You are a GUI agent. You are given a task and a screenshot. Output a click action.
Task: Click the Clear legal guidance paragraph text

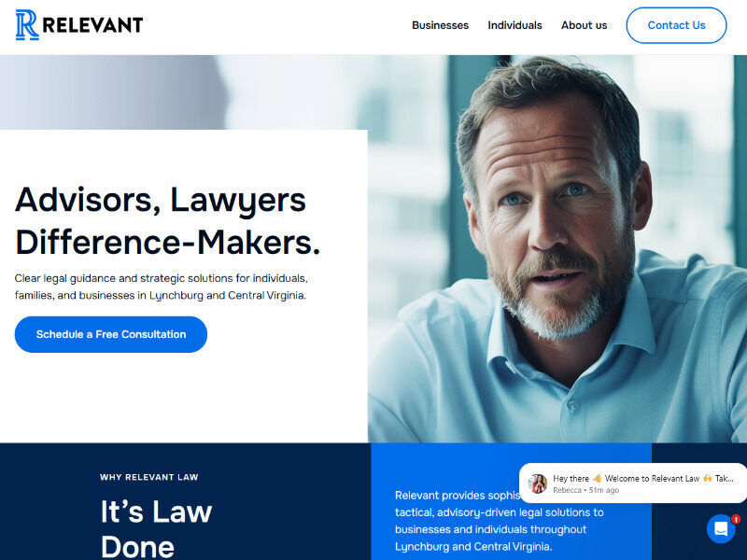point(161,287)
